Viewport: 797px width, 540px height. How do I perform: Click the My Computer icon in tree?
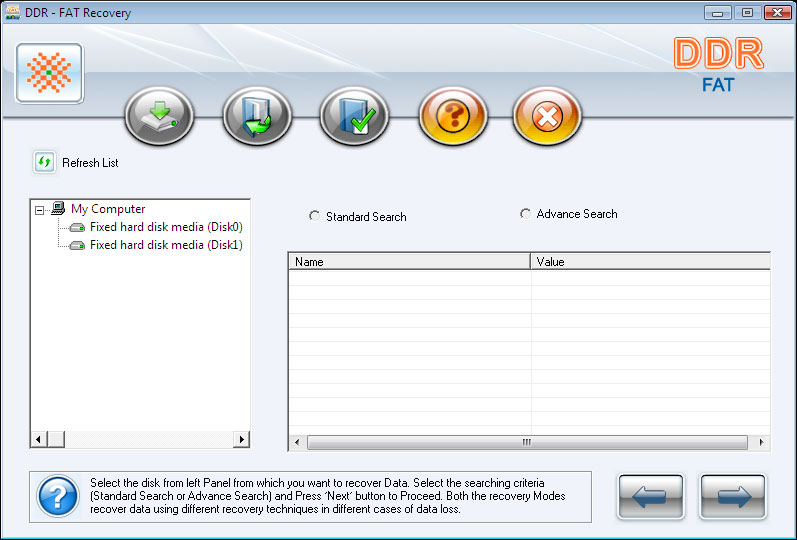click(58, 208)
